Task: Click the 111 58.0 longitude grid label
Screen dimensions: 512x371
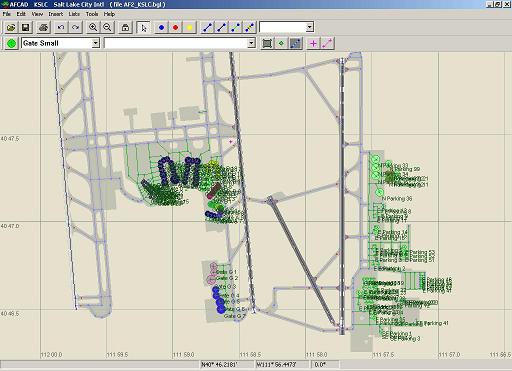Action: [x=316, y=355]
